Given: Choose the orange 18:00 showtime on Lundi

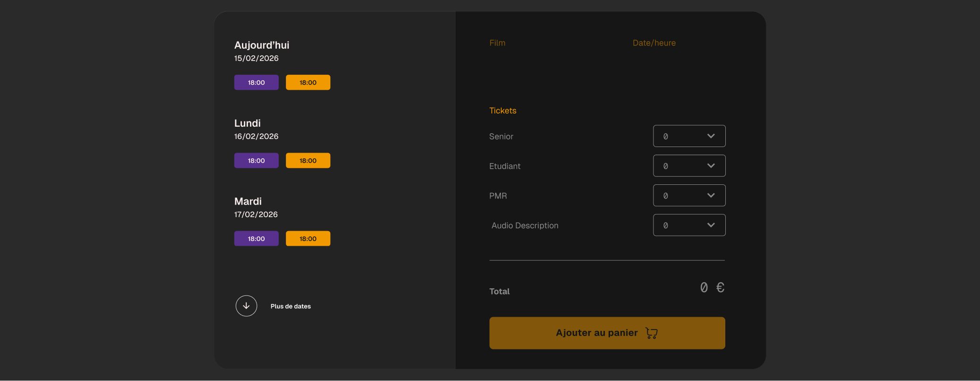Looking at the screenshot, I should point(308,161).
